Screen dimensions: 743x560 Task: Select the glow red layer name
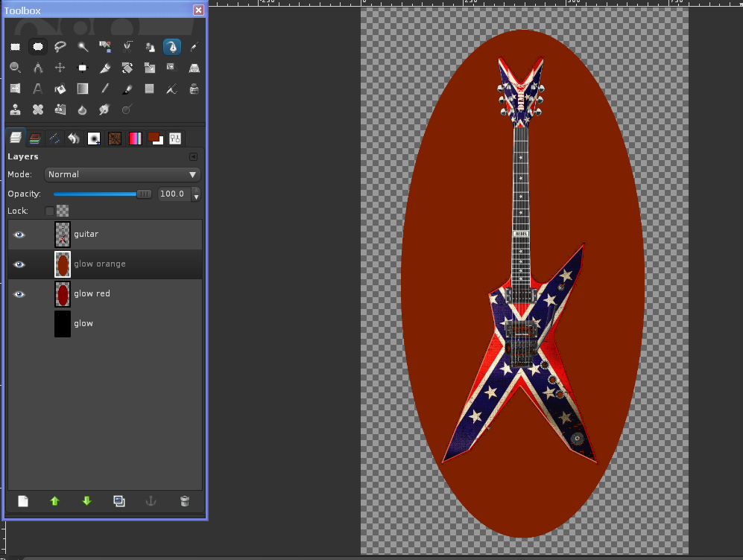pos(92,293)
